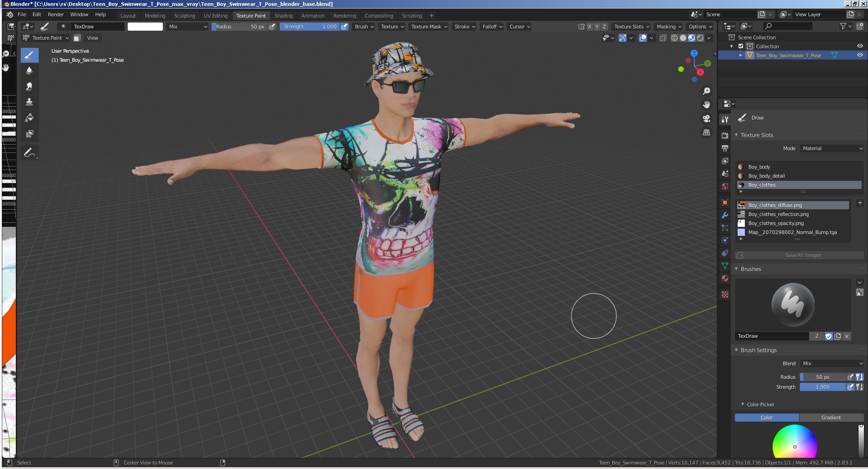868x469 pixels.
Task: Open the Output properties tab
Action: (x=725, y=148)
